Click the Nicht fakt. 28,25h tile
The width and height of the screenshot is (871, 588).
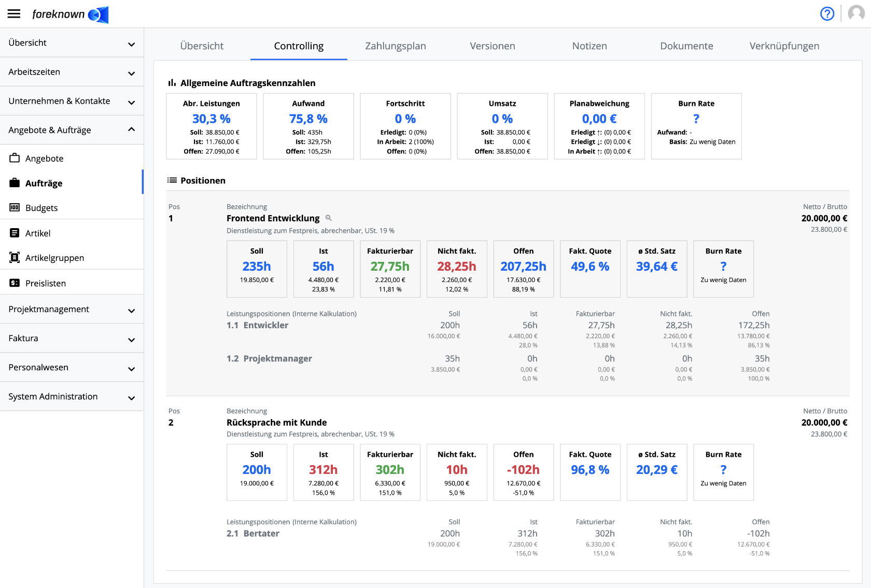457,269
